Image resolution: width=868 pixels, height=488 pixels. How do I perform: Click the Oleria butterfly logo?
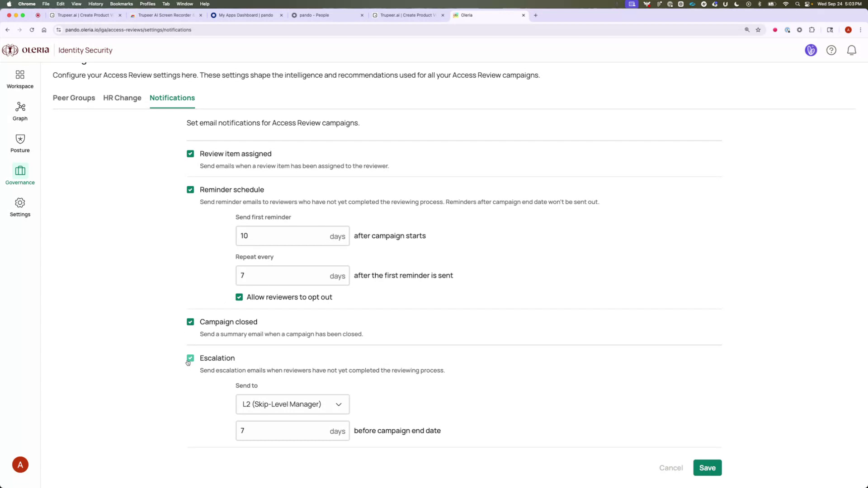[9, 50]
